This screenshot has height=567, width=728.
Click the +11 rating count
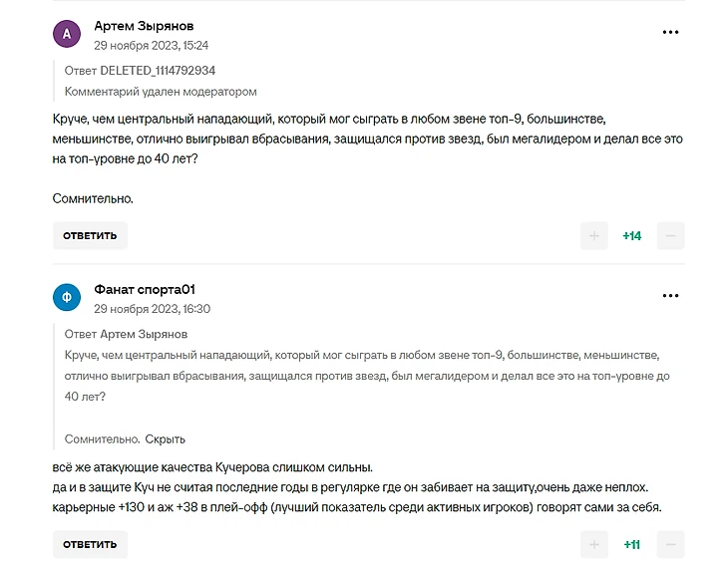pos(632,545)
